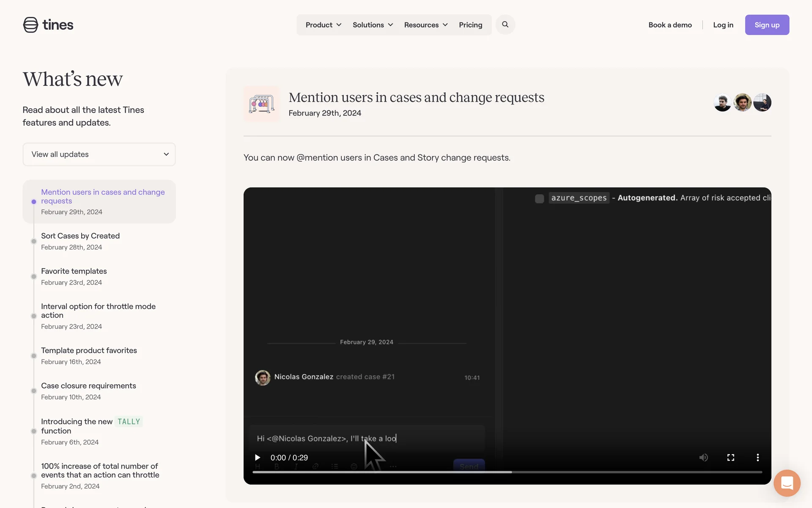812x508 pixels.
Task: Play the video
Action: [257, 458]
